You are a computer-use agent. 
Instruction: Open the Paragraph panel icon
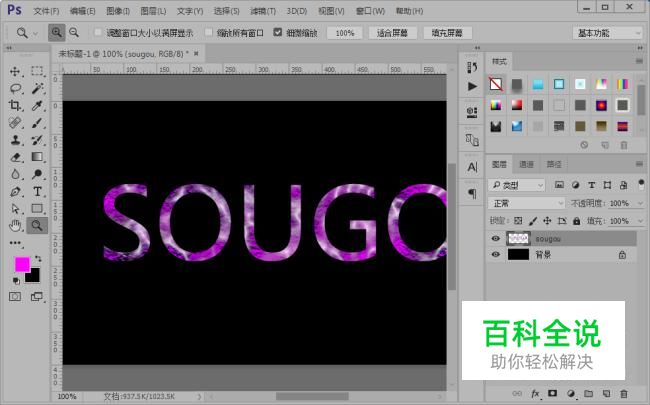[x=472, y=193]
